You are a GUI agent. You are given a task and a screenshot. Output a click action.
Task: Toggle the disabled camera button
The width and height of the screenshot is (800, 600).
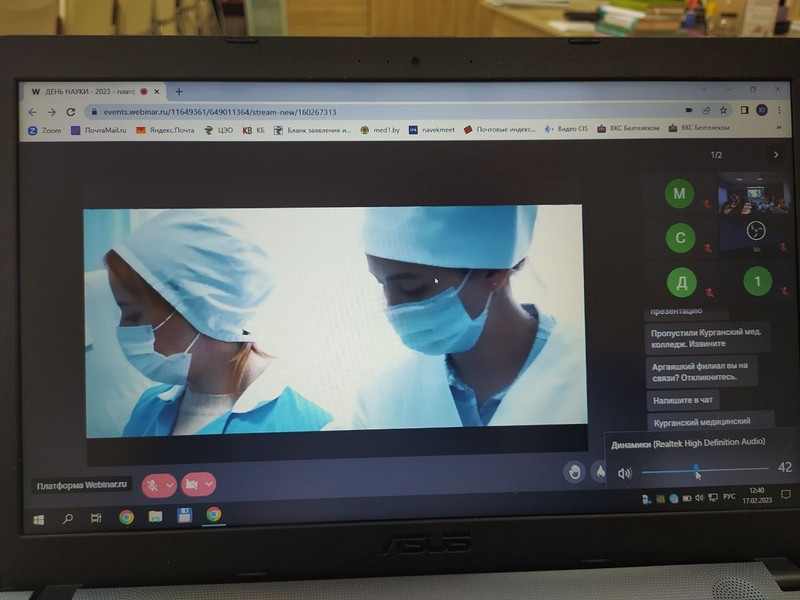coord(191,485)
